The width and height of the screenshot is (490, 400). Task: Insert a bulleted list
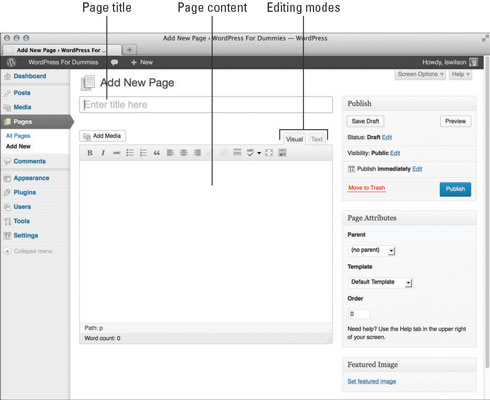[130, 153]
